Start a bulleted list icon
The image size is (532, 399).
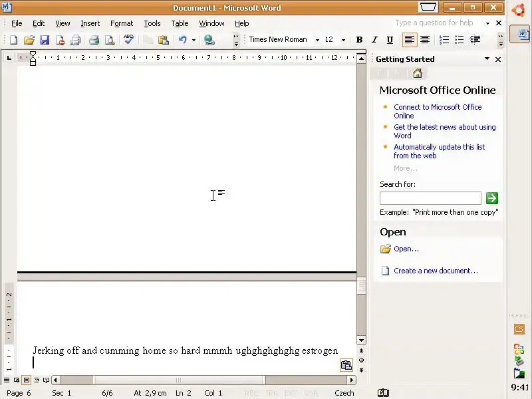click(459, 40)
